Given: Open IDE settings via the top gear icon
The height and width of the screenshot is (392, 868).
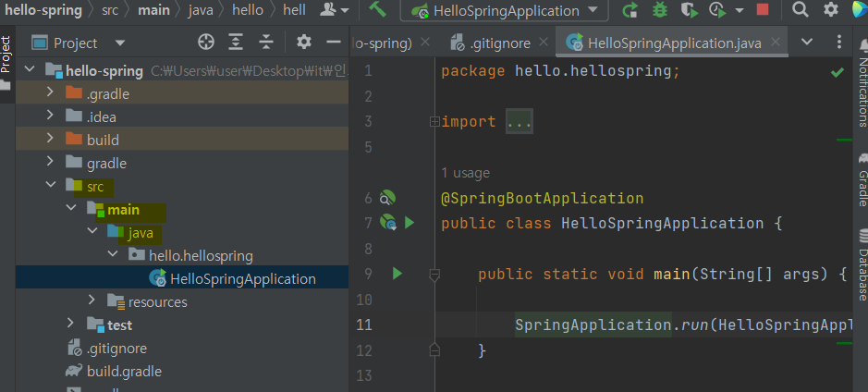Looking at the screenshot, I should [x=830, y=9].
